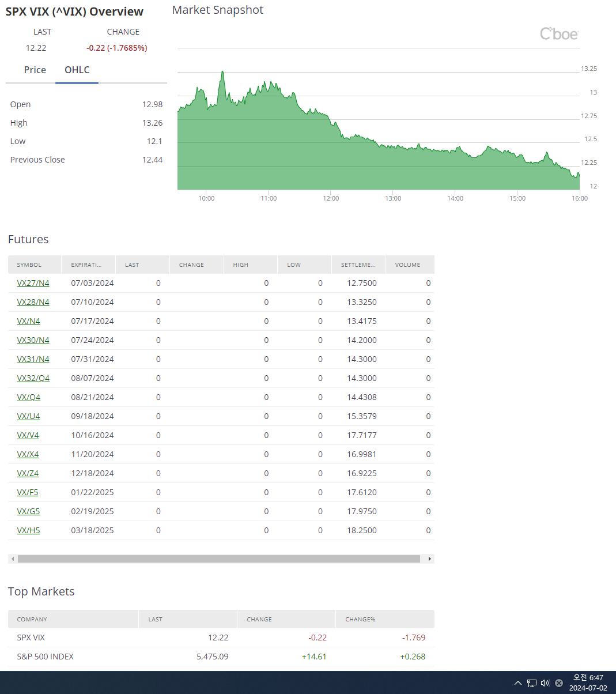Screen dimensions: 616x694
Task: Open the VX28/N4 futures link
Action: tap(33, 302)
